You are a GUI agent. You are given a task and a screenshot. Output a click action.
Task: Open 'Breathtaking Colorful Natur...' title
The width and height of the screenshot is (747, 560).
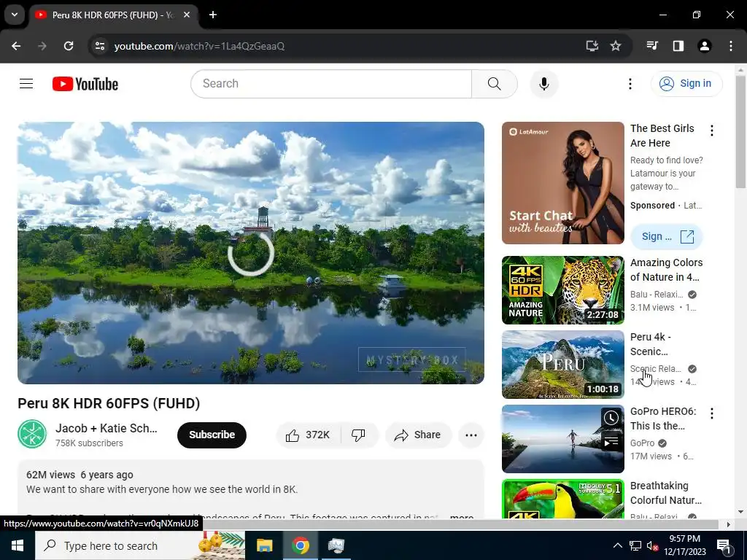(x=665, y=493)
